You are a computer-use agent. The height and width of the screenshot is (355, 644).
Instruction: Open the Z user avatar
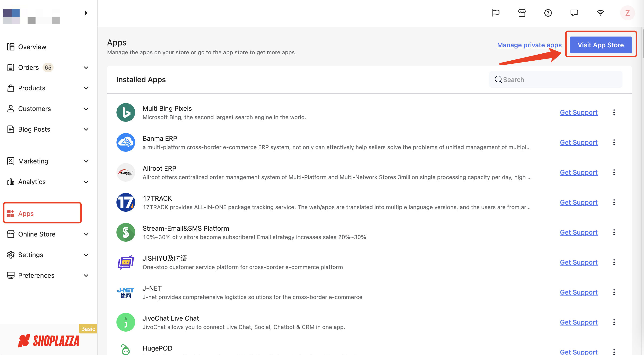pyautogui.click(x=627, y=13)
